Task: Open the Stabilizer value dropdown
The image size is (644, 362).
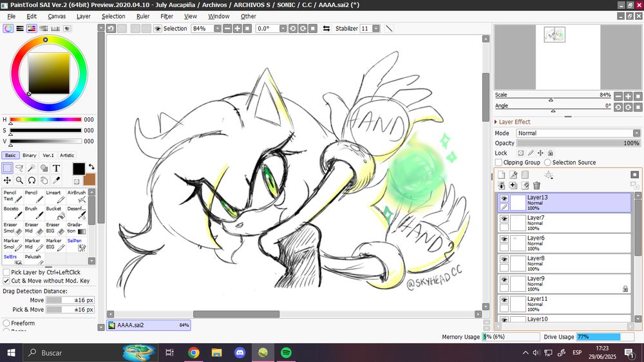Action: point(376,28)
